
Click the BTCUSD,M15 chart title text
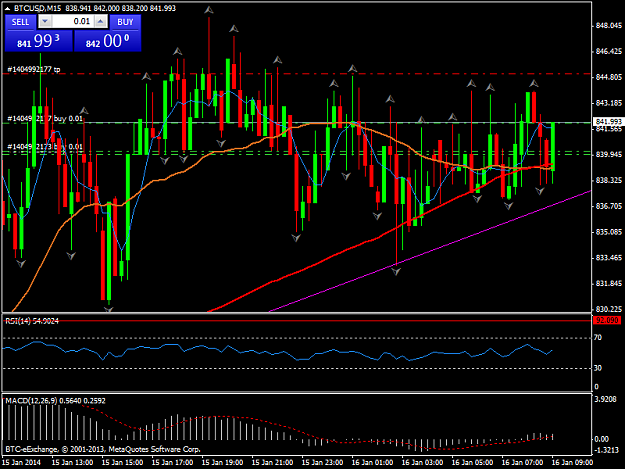coord(37,8)
